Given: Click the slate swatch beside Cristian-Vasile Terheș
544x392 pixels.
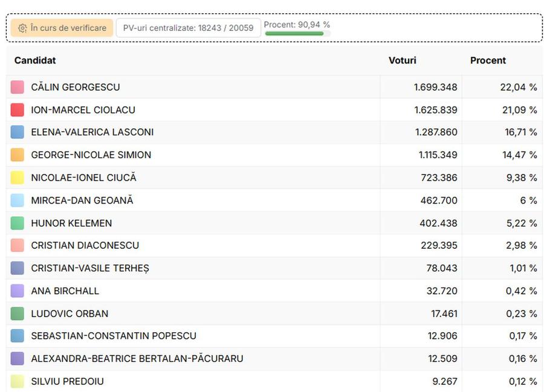Looking at the screenshot, I should point(18,268).
